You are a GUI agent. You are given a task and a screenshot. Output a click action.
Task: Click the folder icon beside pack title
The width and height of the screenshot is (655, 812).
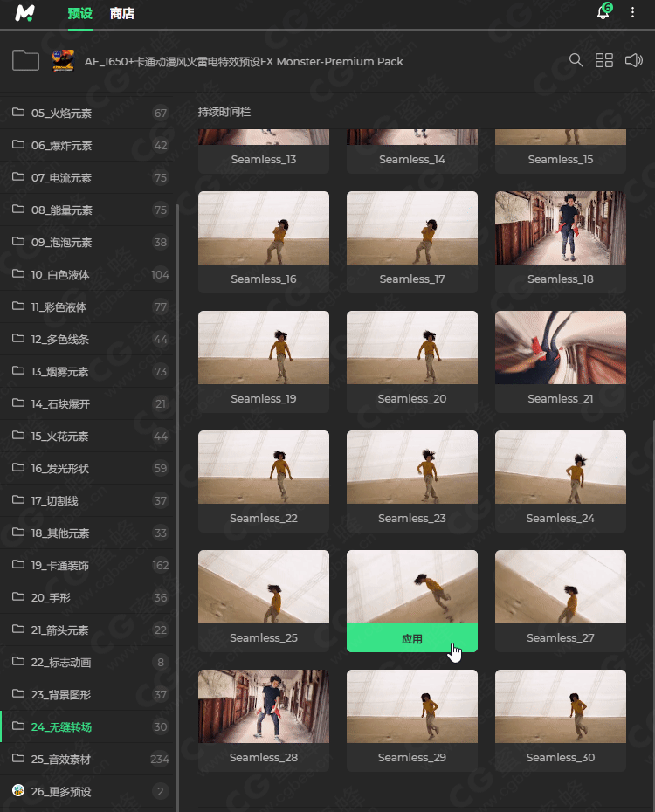pyautogui.click(x=26, y=60)
